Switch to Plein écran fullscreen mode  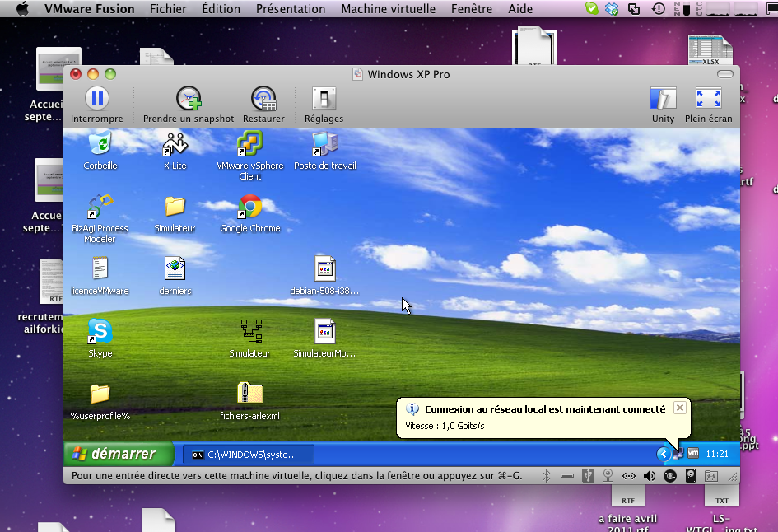point(709,99)
